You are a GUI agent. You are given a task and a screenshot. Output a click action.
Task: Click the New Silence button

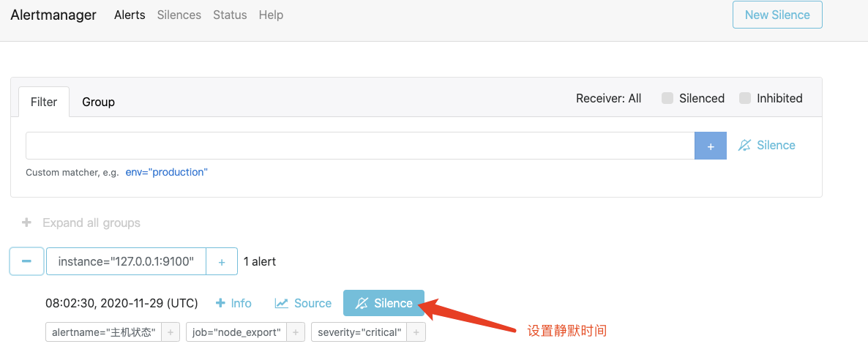pyautogui.click(x=777, y=15)
